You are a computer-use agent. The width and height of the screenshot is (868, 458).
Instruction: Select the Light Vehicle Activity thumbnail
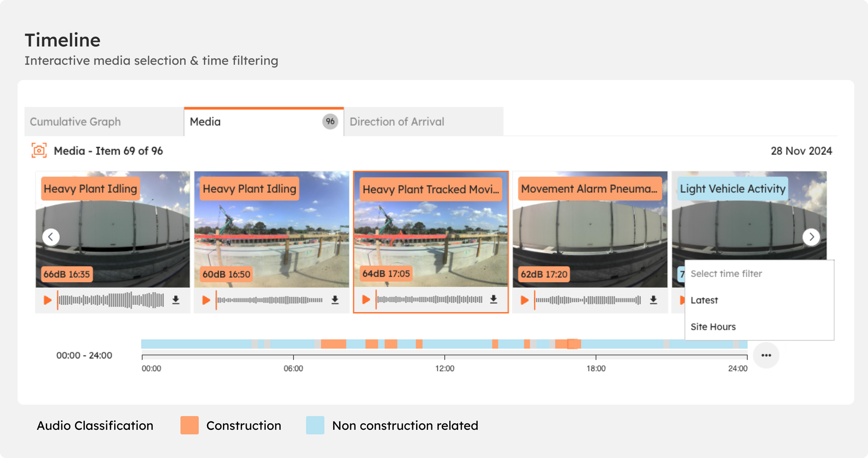[749, 215]
